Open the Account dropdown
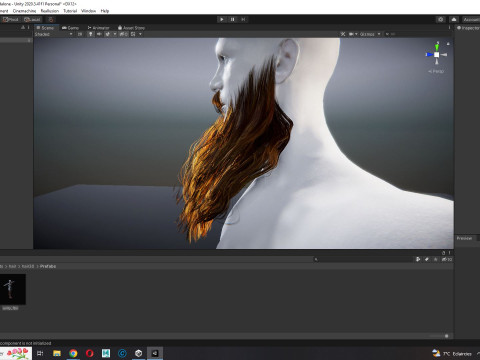Screen dimensions: 480x360 tap(471, 19)
